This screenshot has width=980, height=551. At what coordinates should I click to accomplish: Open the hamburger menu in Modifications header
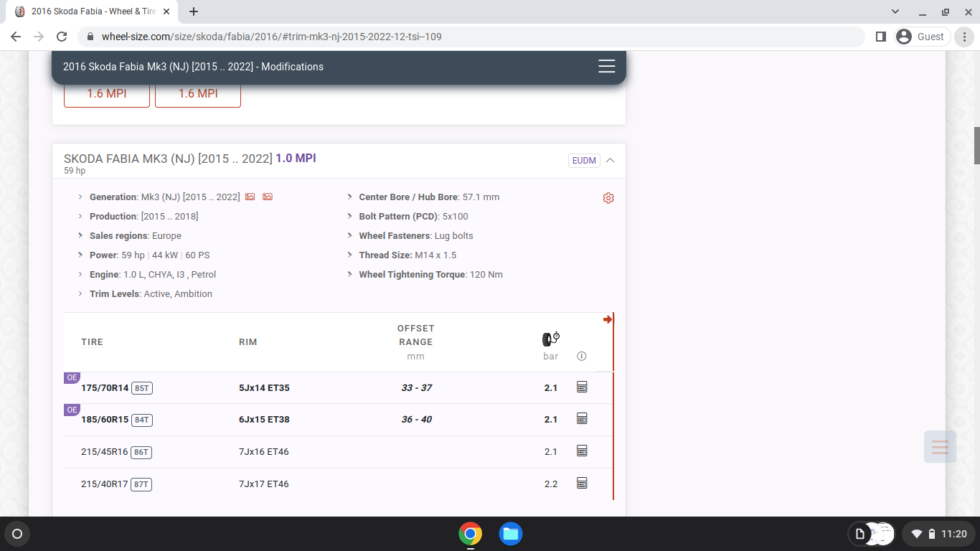tap(607, 66)
